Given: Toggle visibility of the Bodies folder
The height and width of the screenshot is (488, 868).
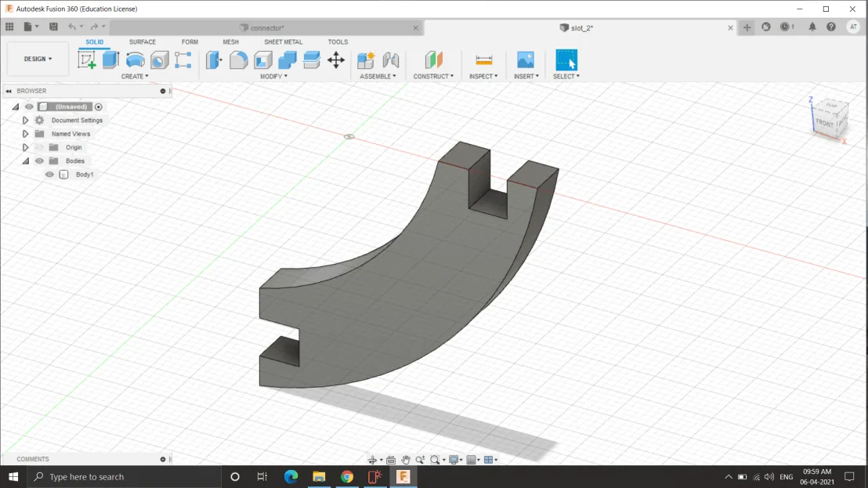Looking at the screenshot, I should [39, 161].
